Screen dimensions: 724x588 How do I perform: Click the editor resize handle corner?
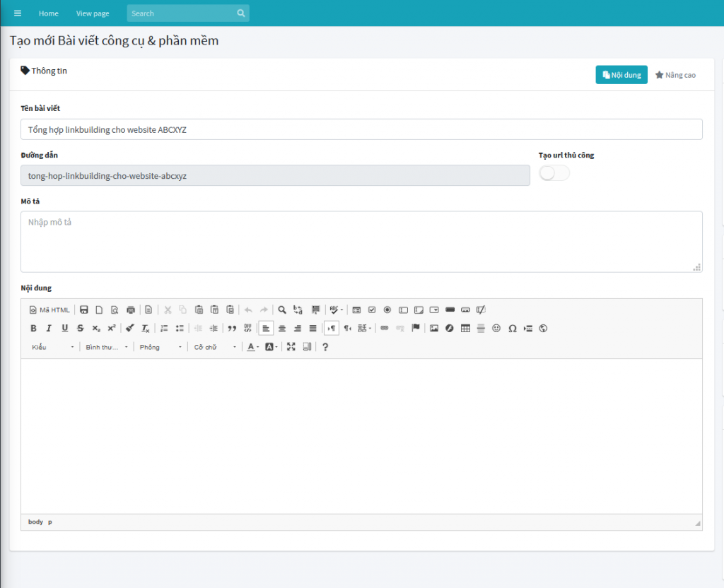pos(698,523)
